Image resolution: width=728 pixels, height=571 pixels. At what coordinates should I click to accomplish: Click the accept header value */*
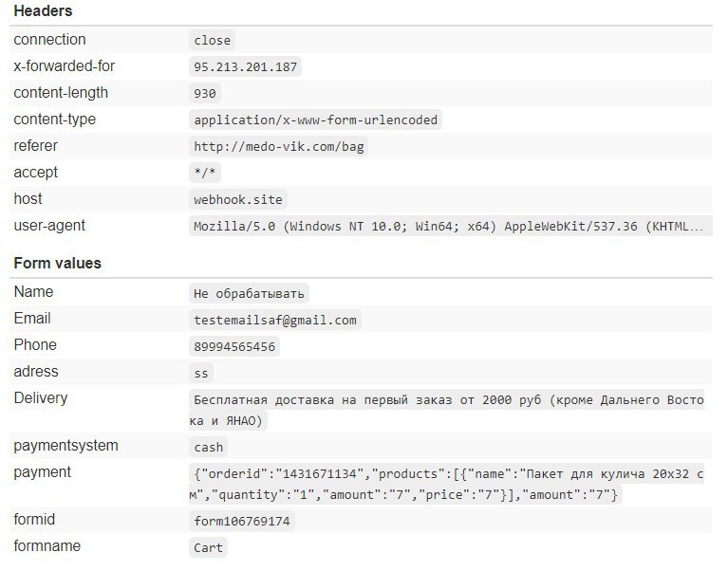click(205, 173)
